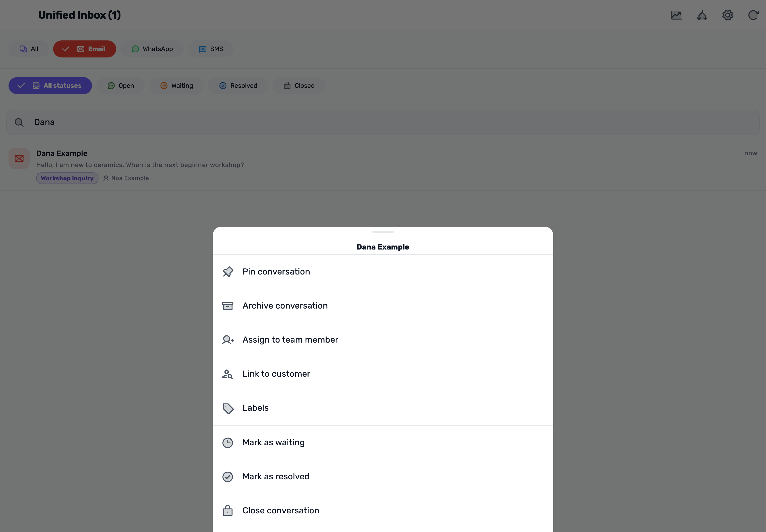Filter conversations by Waiting status
766x532 pixels.
176,86
